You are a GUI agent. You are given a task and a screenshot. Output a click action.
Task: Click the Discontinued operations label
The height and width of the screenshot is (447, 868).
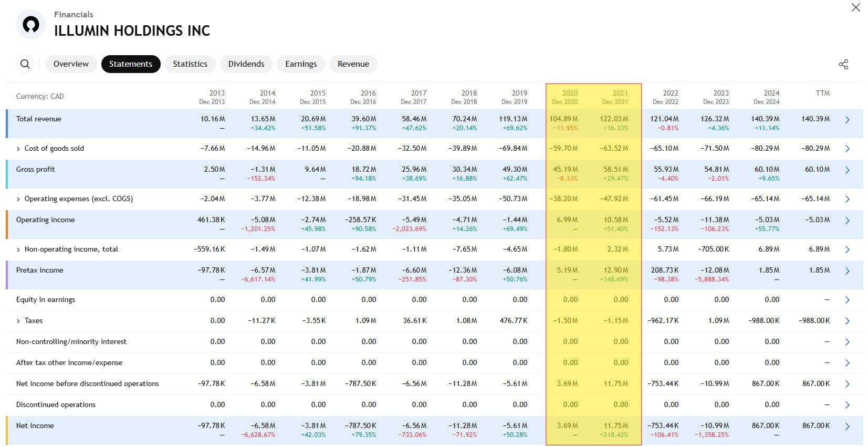[x=56, y=404]
